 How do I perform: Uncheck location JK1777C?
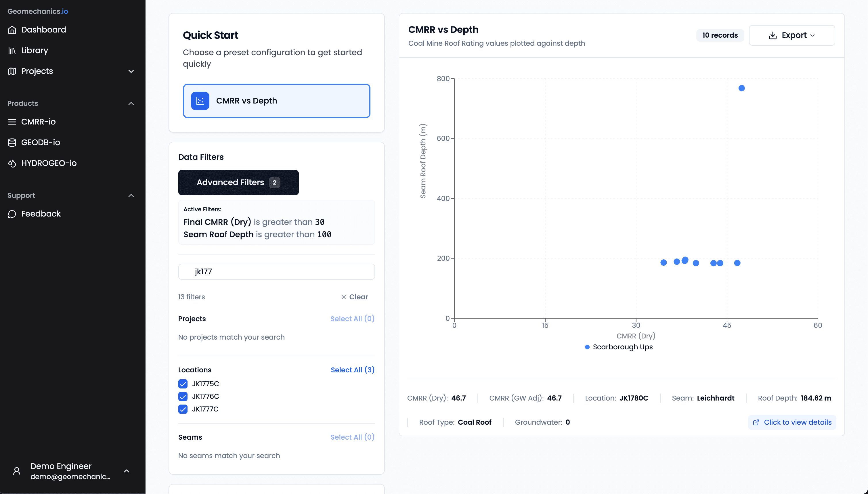[183, 409]
